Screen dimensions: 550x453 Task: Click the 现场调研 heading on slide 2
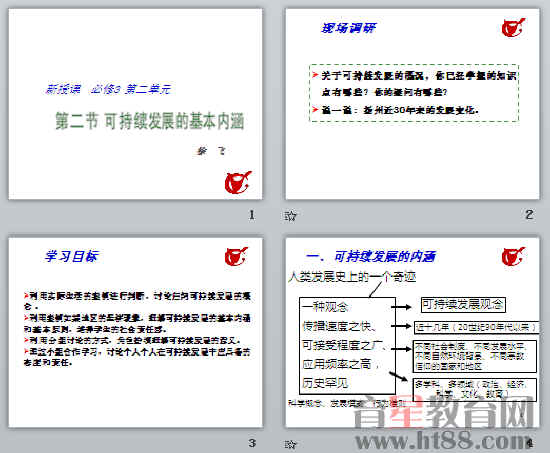(x=348, y=28)
